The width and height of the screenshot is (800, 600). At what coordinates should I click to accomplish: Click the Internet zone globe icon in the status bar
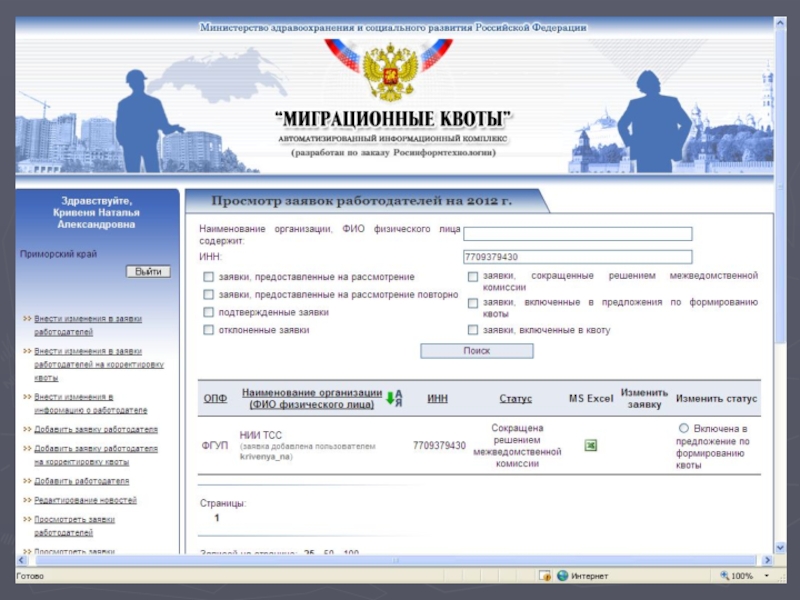point(562,576)
